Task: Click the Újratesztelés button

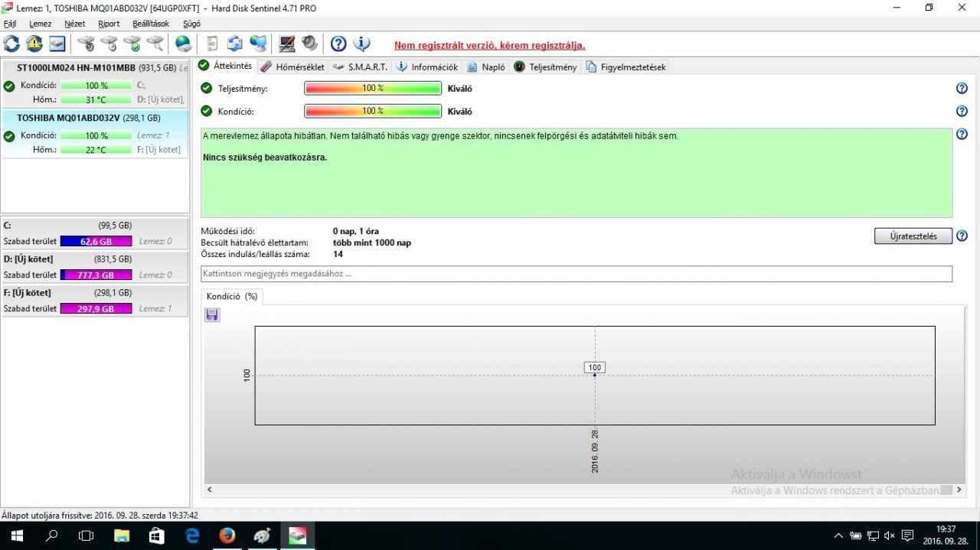Action: [913, 236]
